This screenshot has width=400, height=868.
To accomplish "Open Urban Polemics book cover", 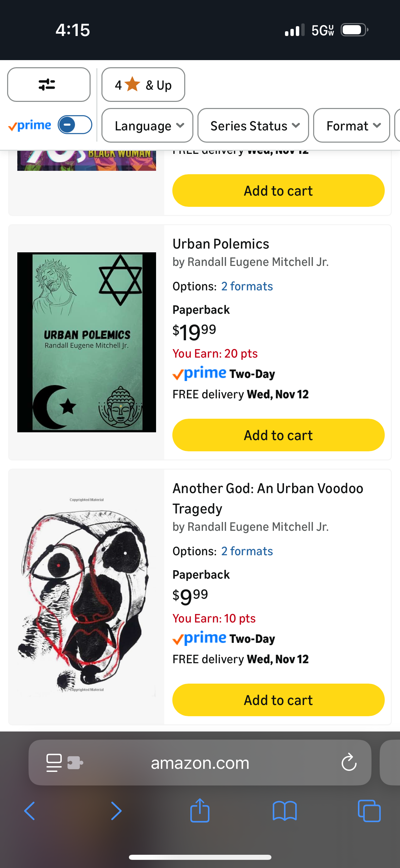I will pyautogui.click(x=87, y=342).
